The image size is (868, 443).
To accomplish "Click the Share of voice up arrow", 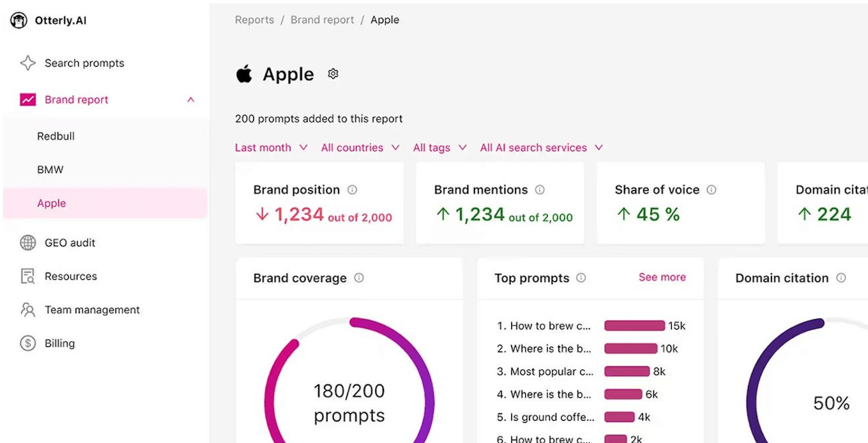I will point(624,214).
